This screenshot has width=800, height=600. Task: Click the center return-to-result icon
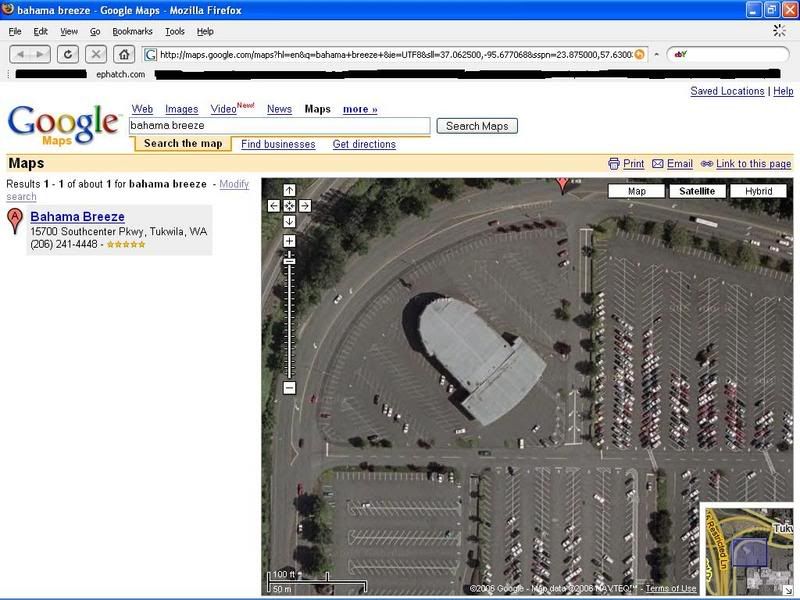(289, 206)
